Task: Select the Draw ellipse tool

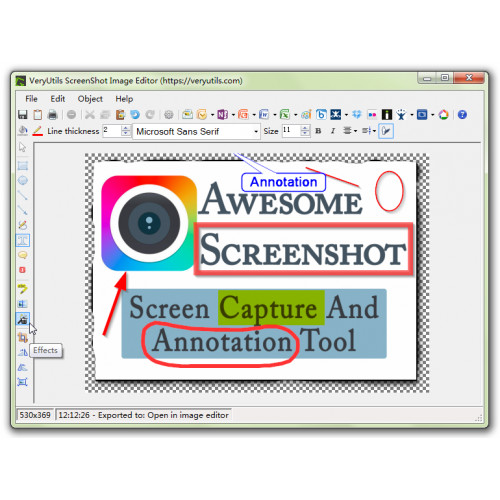Action: (23, 180)
